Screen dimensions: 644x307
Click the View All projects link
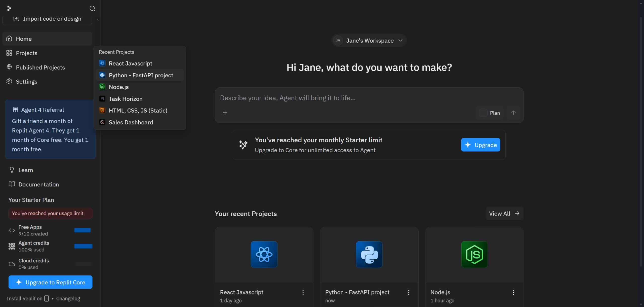click(x=504, y=213)
